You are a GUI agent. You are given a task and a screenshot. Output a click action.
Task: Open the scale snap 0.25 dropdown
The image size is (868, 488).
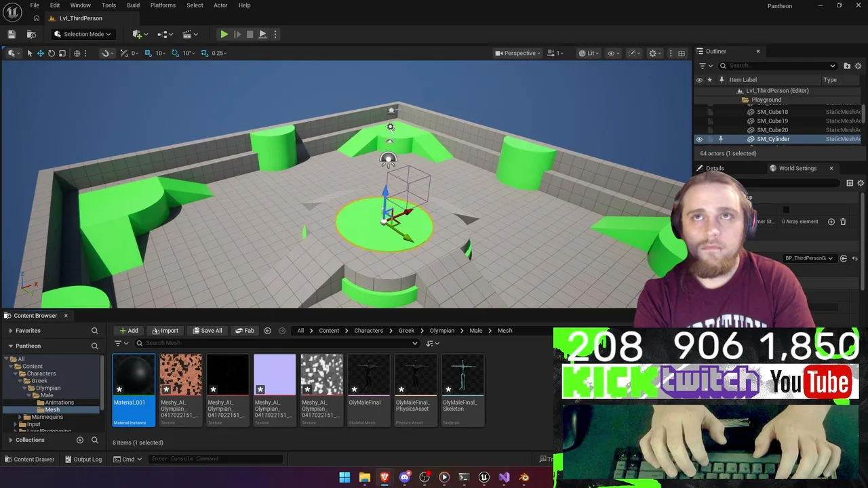click(220, 53)
